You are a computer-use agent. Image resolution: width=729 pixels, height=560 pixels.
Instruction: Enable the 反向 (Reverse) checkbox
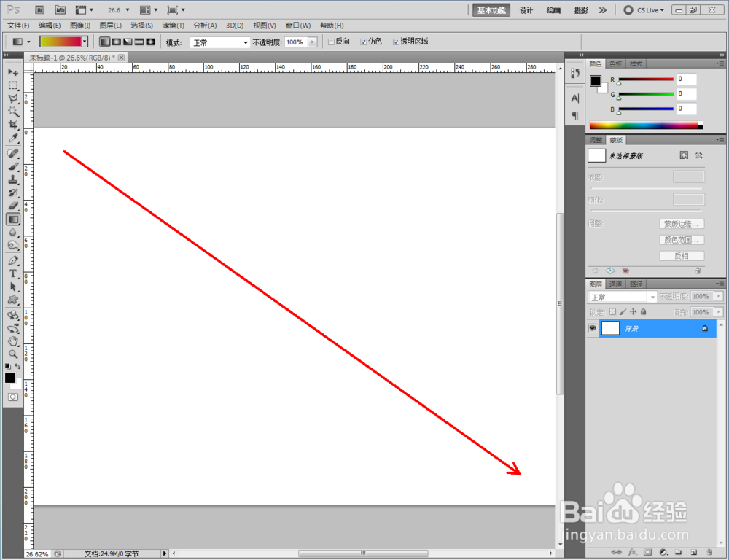(331, 42)
